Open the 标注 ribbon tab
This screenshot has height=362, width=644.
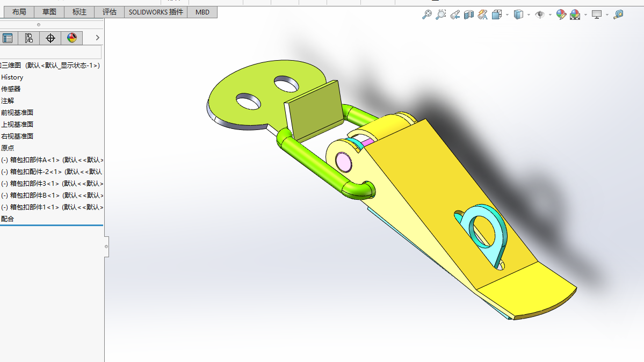point(79,12)
